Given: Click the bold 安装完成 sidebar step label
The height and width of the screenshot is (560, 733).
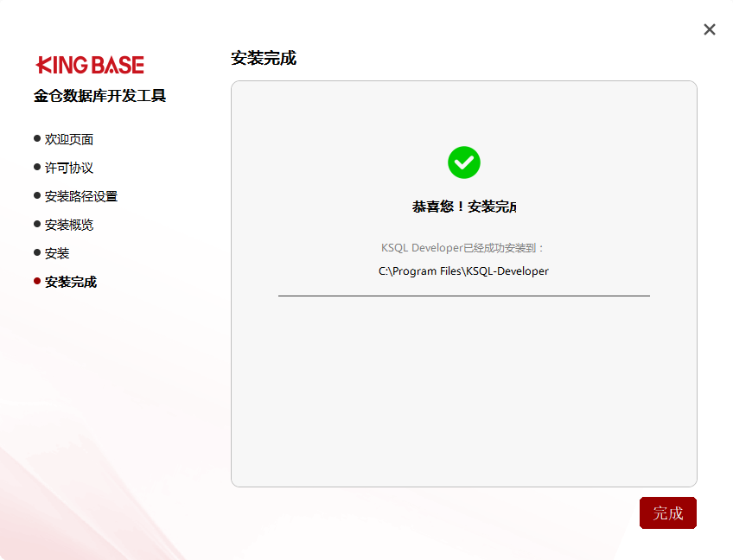Looking at the screenshot, I should (x=71, y=282).
